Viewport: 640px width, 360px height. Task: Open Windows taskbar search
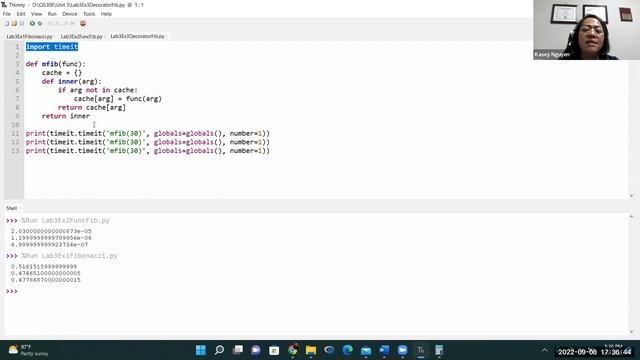(x=219, y=350)
